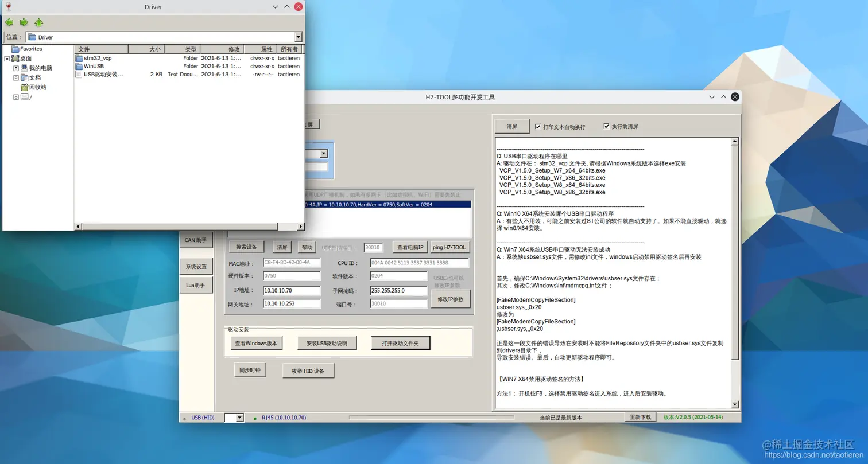The width and height of the screenshot is (868, 464).
Task: Open the Lua助手 side tab
Action: 195,285
